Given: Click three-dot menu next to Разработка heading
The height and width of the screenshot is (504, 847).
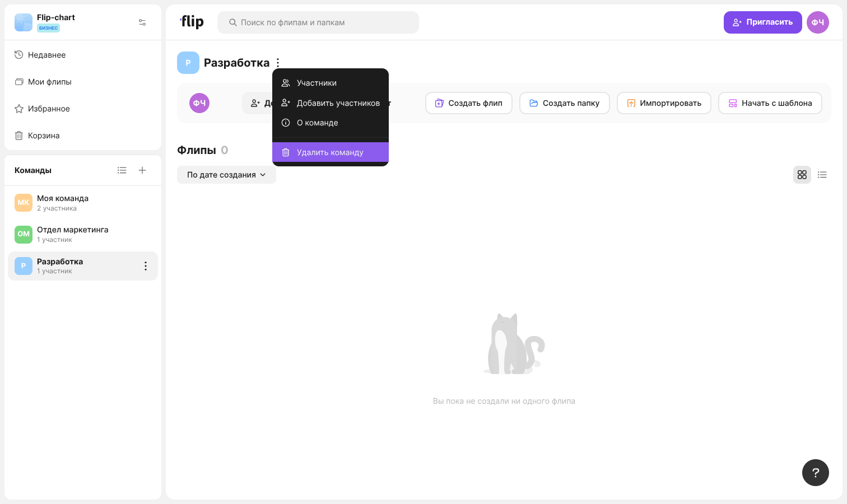Looking at the screenshot, I should coord(278,63).
